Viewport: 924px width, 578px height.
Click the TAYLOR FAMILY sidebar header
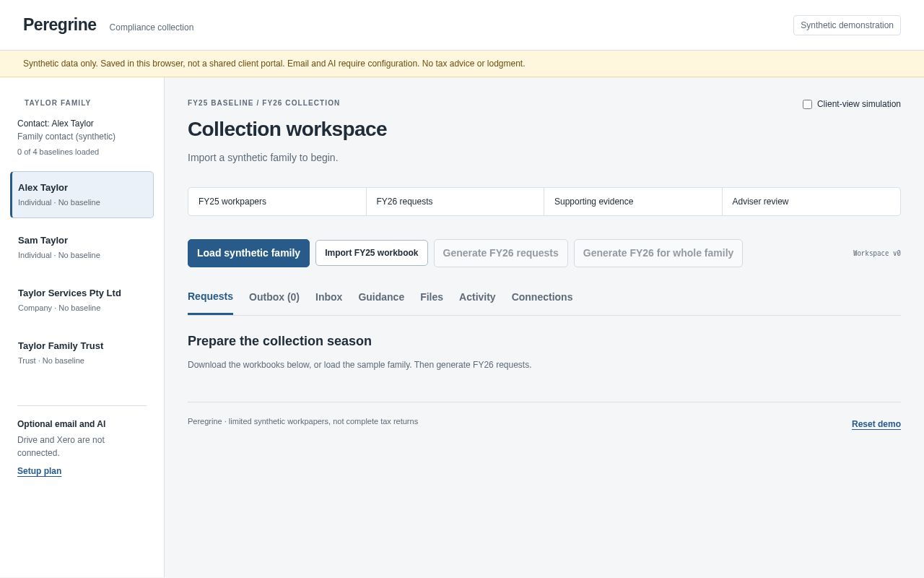pos(58,103)
